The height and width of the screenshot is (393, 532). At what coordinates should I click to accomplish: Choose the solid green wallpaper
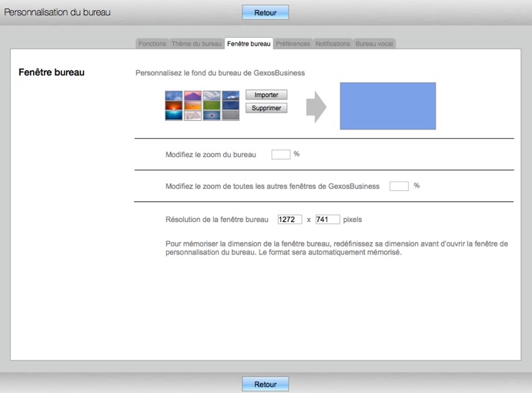(x=212, y=106)
